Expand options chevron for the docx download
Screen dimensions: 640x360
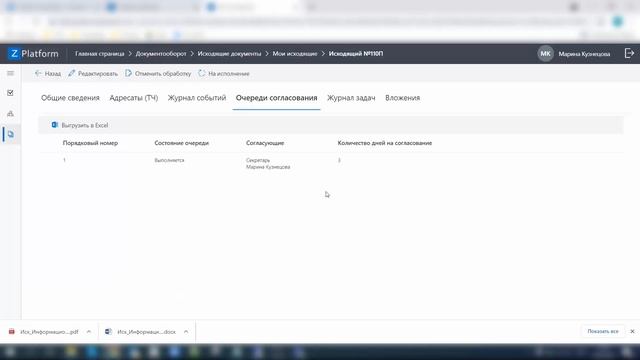click(186, 332)
